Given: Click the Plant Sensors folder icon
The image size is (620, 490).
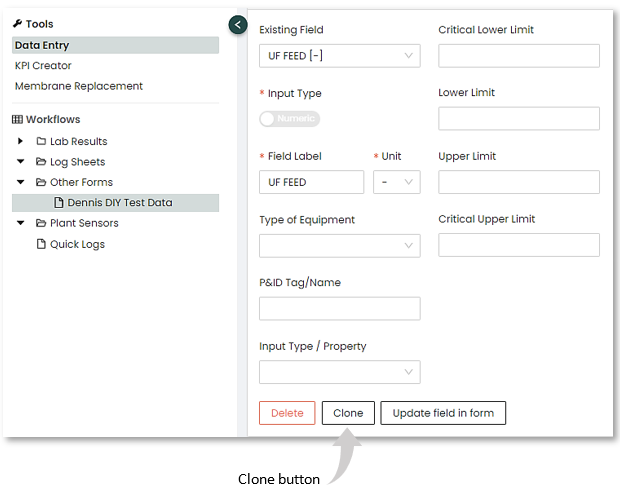Looking at the screenshot, I should point(41,223).
